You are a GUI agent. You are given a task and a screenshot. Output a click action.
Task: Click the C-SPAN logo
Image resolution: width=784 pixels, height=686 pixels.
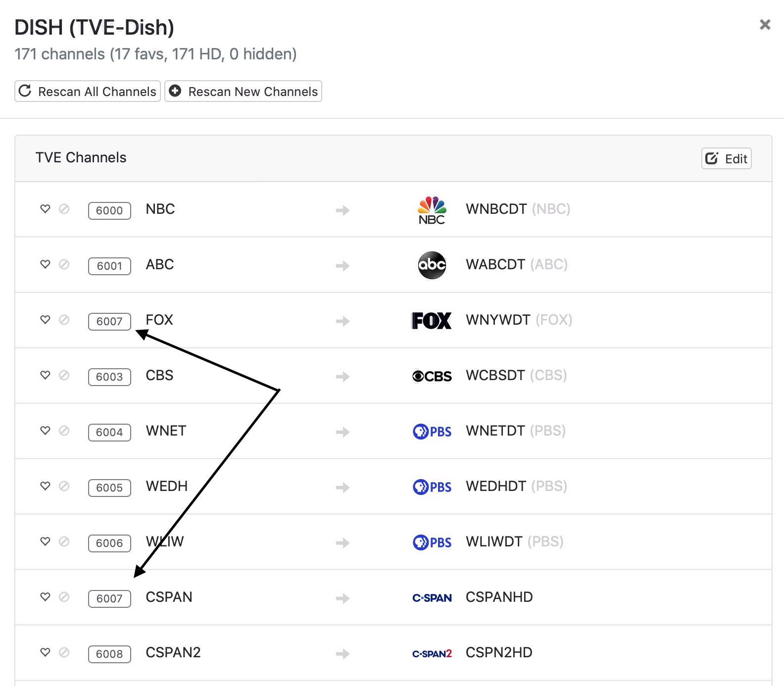point(432,598)
